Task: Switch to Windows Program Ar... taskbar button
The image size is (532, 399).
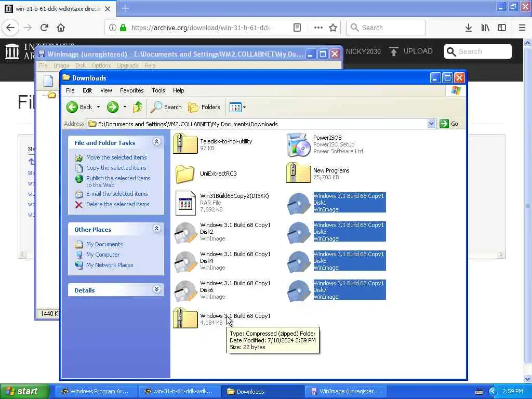Action: pos(96,392)
